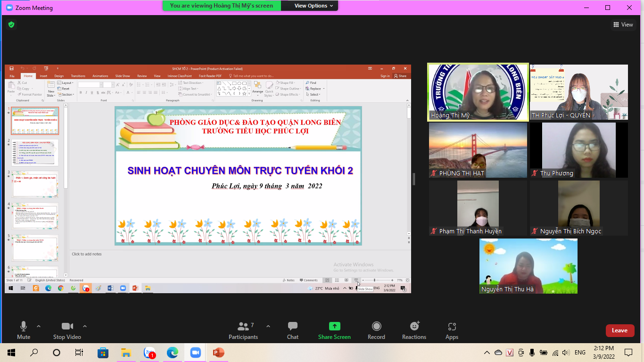This screenshot has width=644, height=362.
Task: Open Microsoft Edge on the taskbar
Action: [172, 353]
